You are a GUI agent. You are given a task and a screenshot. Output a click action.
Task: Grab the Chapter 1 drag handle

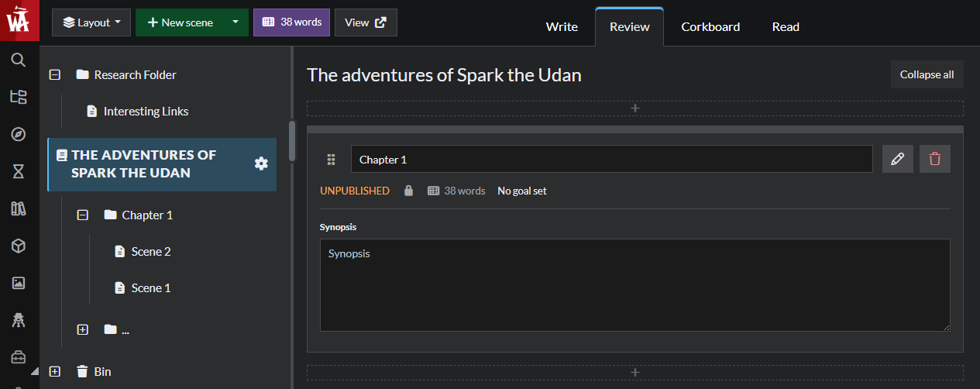tap(331, 160)
